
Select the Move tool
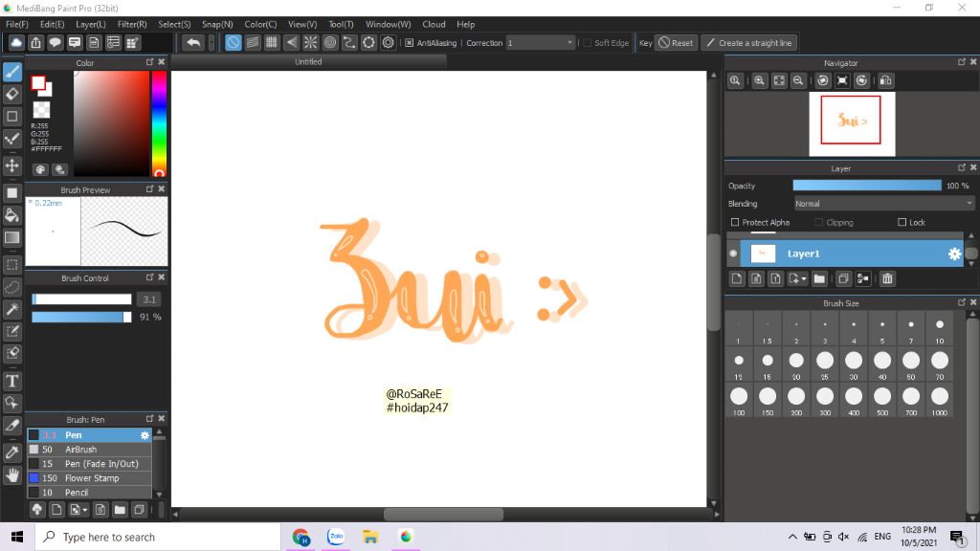point(12,165)
